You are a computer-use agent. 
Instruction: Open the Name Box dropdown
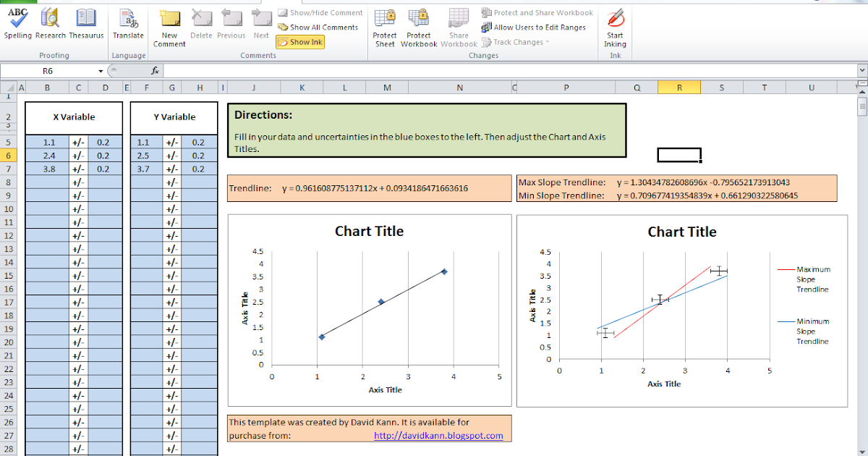[100, 70]
